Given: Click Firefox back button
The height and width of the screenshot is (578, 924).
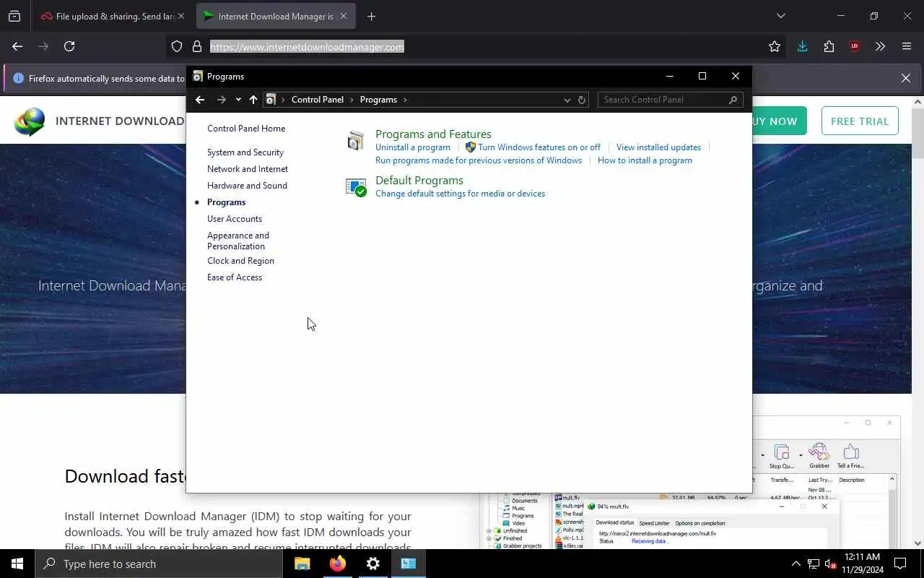Looking at the screenshot, I should click(17, 46).
